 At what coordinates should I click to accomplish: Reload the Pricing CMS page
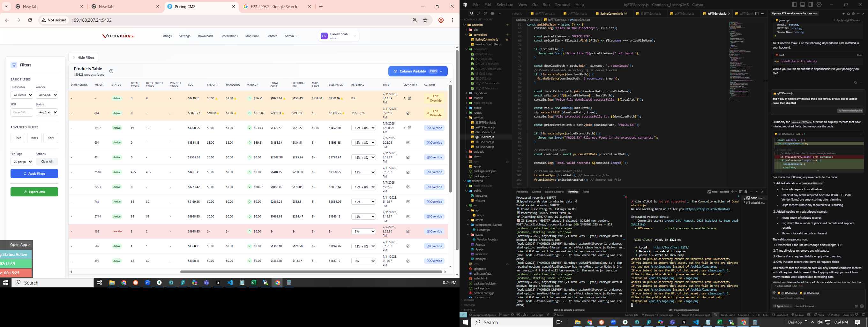pos(30,20)
